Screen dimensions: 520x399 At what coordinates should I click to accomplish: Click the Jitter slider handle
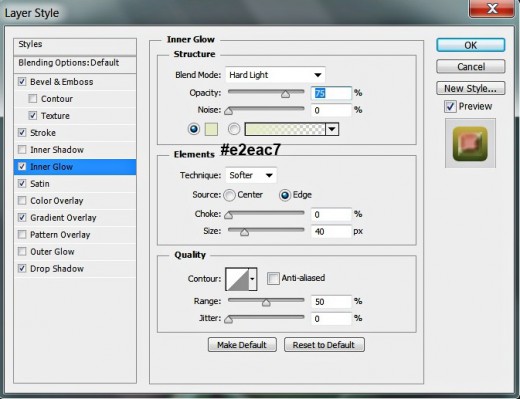point(229,319)
